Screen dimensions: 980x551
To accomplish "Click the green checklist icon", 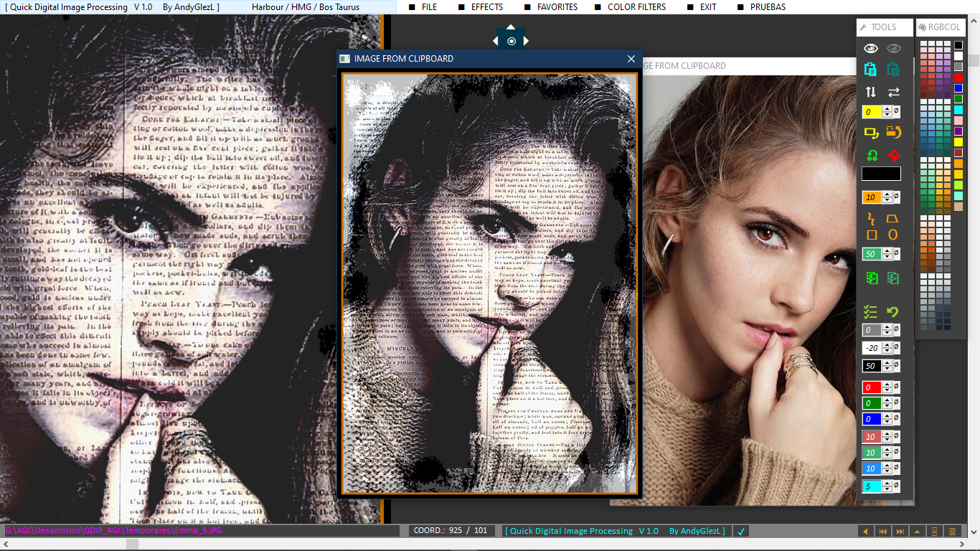I will (x=870, y=312).
